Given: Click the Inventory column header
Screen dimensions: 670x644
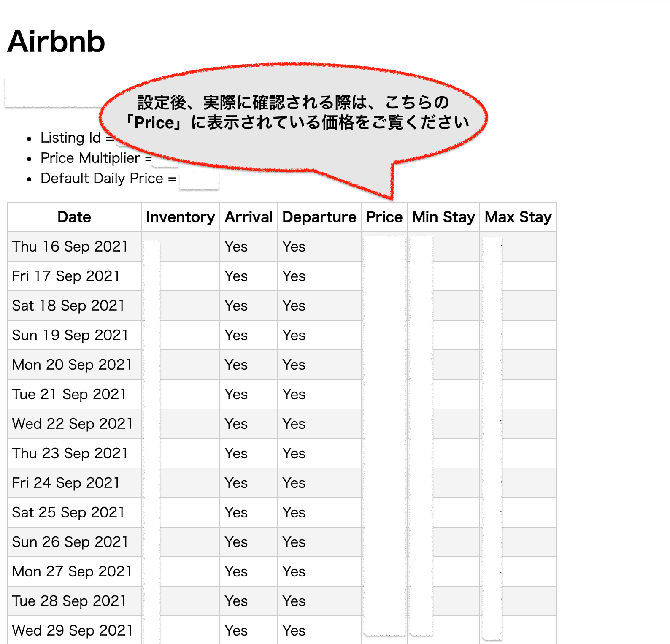Looking at the screenshot, I should pos(180,217).
